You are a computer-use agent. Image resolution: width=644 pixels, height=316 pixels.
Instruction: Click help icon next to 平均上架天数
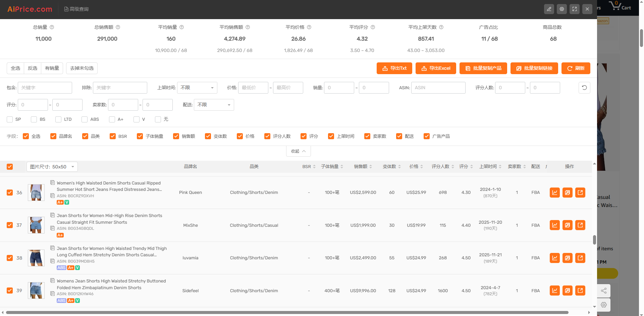(x=441, y=27)
